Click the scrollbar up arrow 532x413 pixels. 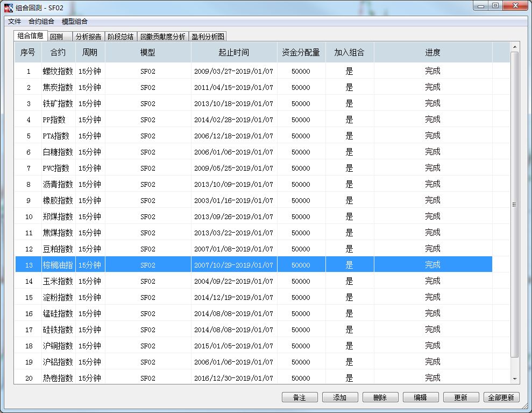point(515,47)
